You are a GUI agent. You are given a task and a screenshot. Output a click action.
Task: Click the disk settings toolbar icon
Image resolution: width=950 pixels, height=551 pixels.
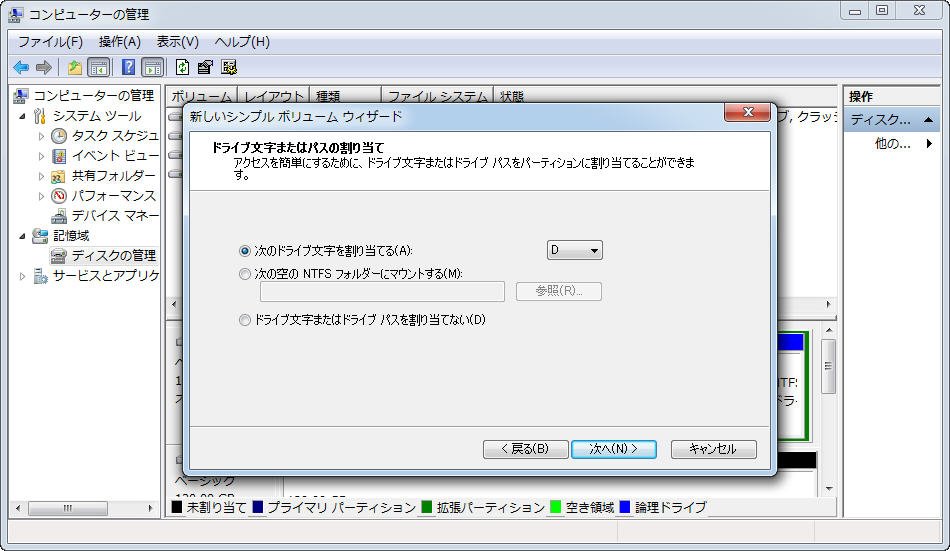tap(229, 67)
